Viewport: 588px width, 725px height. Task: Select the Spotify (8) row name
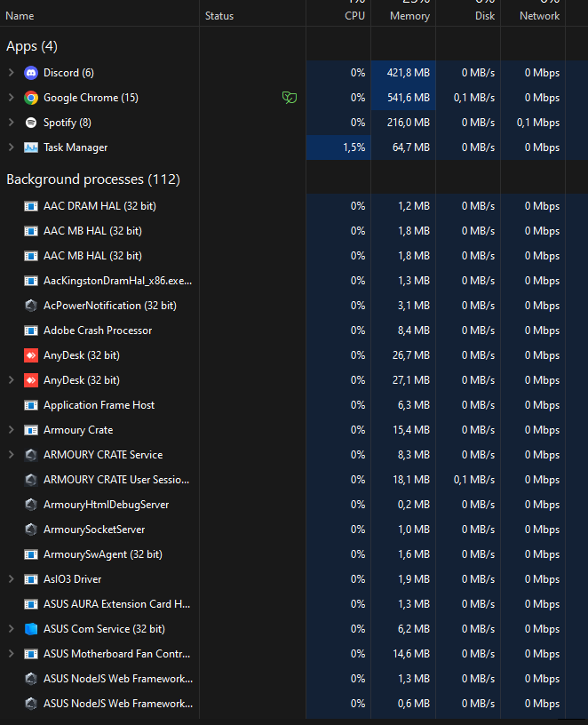(68, 123)
